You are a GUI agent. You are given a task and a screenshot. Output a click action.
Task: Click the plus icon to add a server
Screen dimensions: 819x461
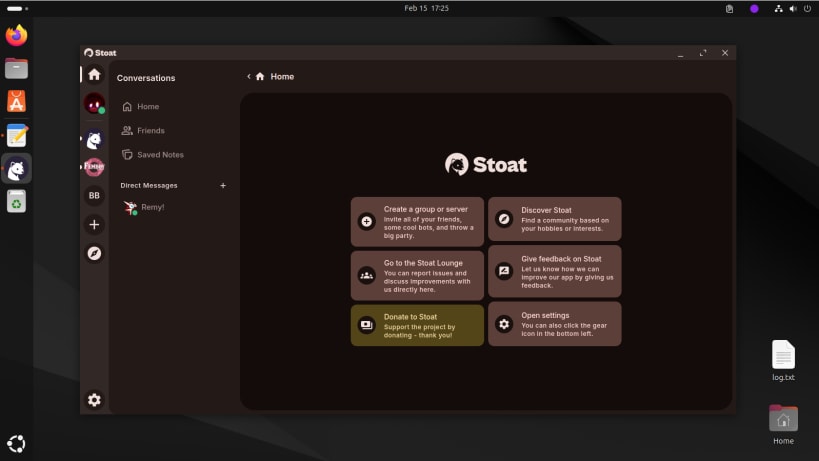(x=94, y=224)
